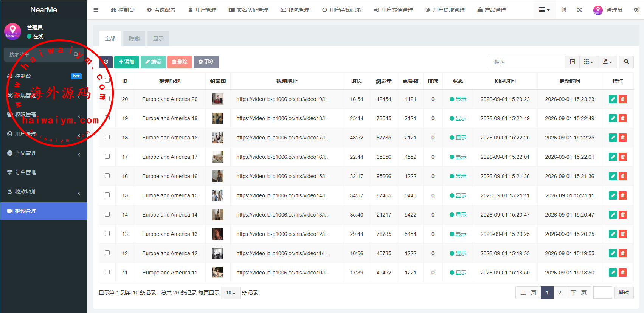The height and width of the screenshot is (313, 644).
Task: Open the cover thumbnail of Europe and America 19
Action: [218, 118]
